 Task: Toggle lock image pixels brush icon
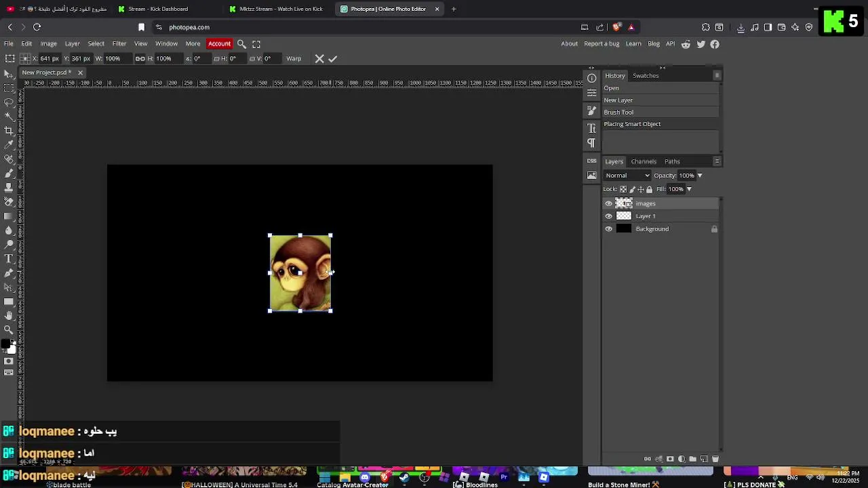click(632, 189)
